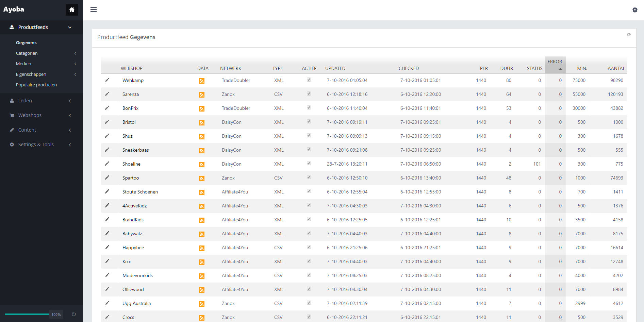Expand the Merken submenu

(42, 64)
